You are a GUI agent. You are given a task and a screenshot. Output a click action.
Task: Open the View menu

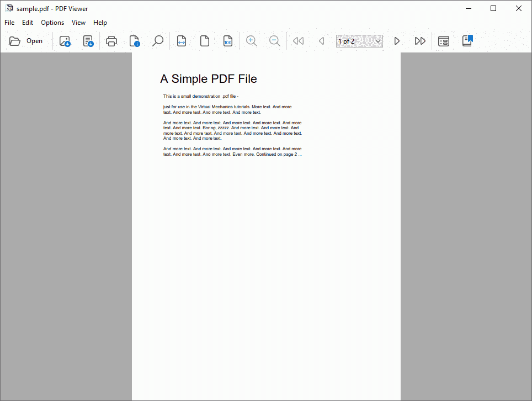pos(78,23)
